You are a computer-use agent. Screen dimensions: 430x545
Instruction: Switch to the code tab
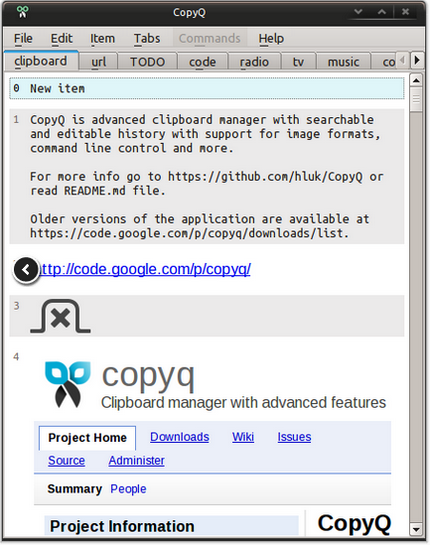(202, 62)
